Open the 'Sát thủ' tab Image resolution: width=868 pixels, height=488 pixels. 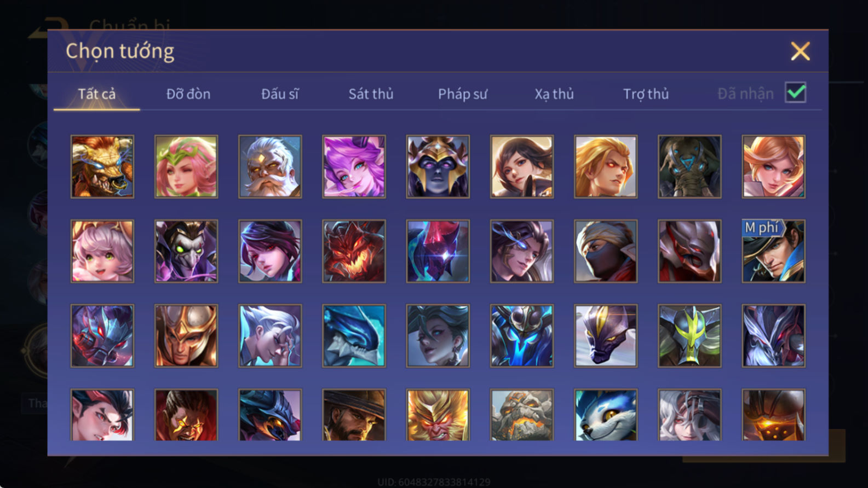point(371,94)
